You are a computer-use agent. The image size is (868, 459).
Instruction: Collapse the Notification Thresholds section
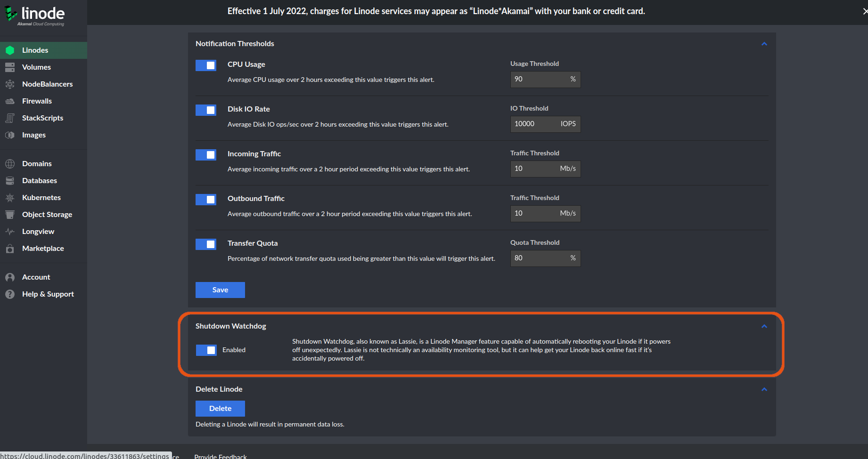click(764, 44)
